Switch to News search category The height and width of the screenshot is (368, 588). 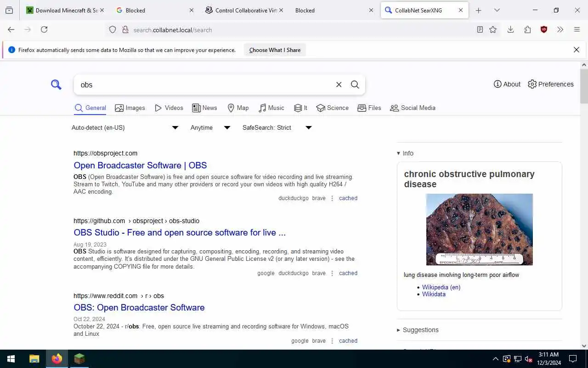204,108
